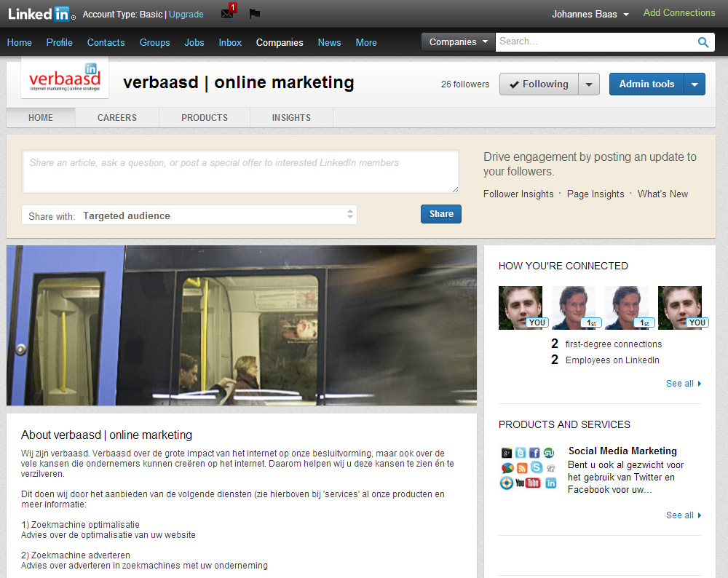Expand the Following button dropdown arrow
728x578 pixels.
[589, 84]
